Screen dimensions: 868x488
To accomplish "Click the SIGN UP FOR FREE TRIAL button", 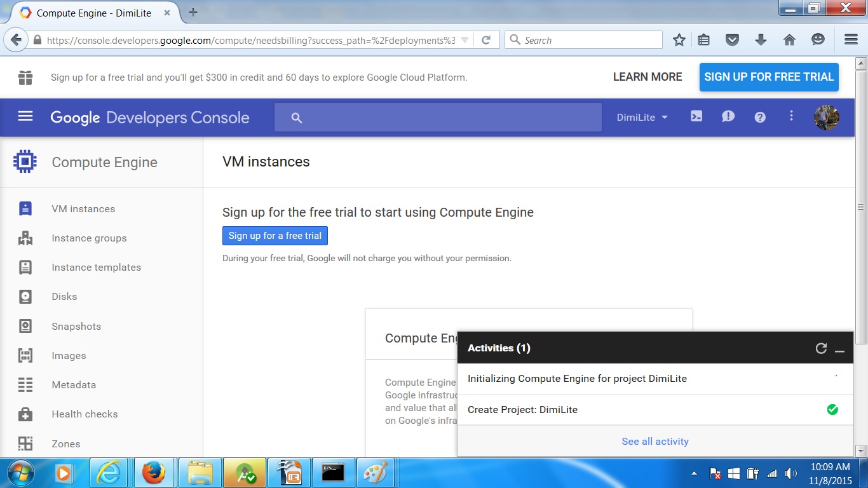I will (769, 77).
